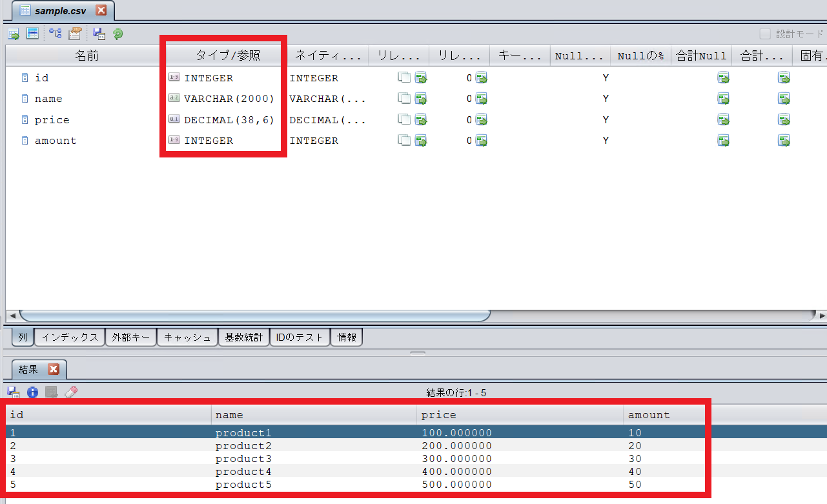The height and width of the screenshot is (504, 827).
Task: Click the icon next to 0 in amount row
Action: [x=481, y=140]
